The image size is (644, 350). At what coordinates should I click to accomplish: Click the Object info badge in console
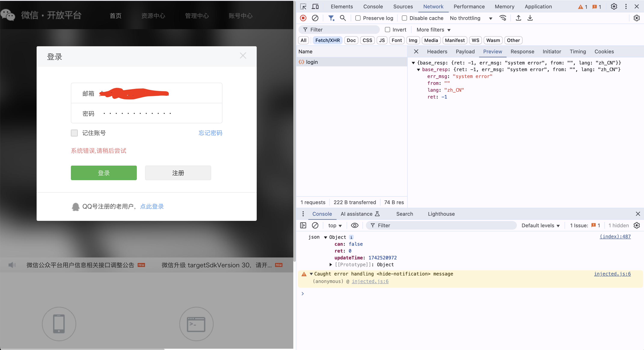351,237
